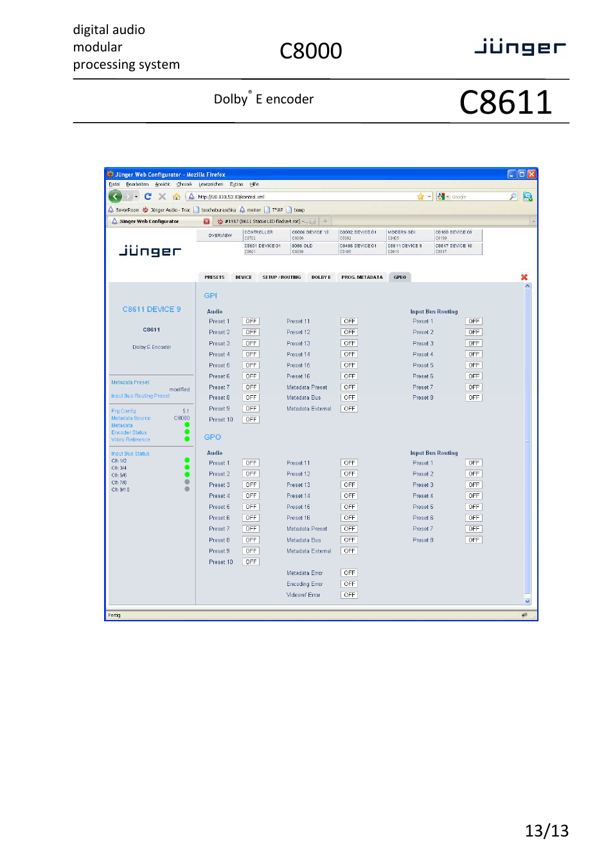Viewport: 613px width, 868px height.
Task: Click the Metadata Preset link in sidebar
Action: (x=130, y=382)
